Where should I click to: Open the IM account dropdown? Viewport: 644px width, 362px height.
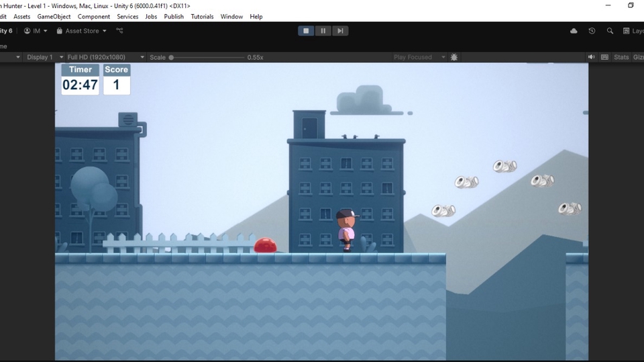[x=36, y=31]
